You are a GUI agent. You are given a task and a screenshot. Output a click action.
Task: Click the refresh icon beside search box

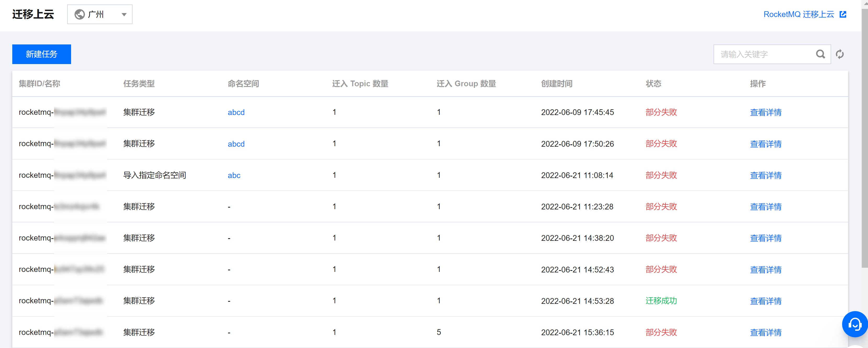pos(839,54)
